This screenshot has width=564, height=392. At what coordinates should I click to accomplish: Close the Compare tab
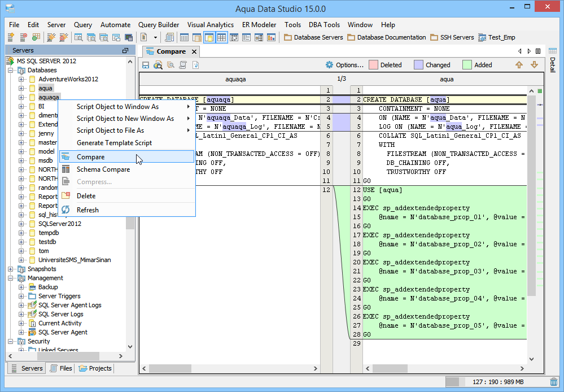point(194,51)
